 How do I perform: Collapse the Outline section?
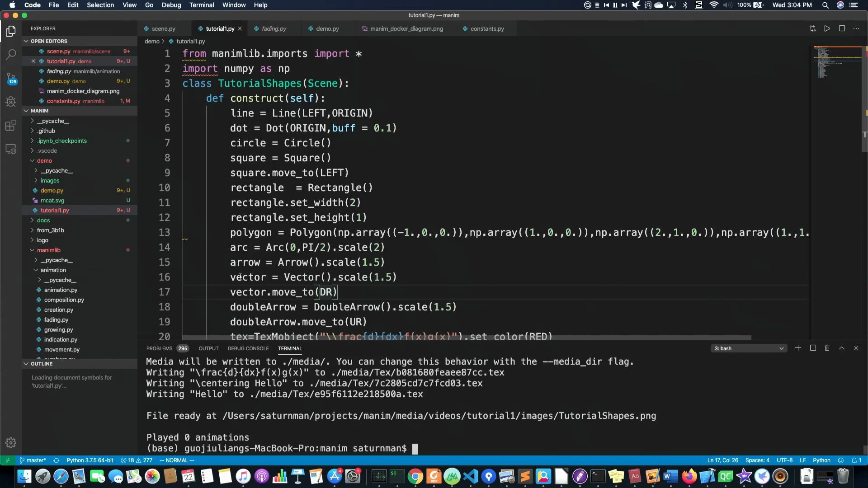80,364
